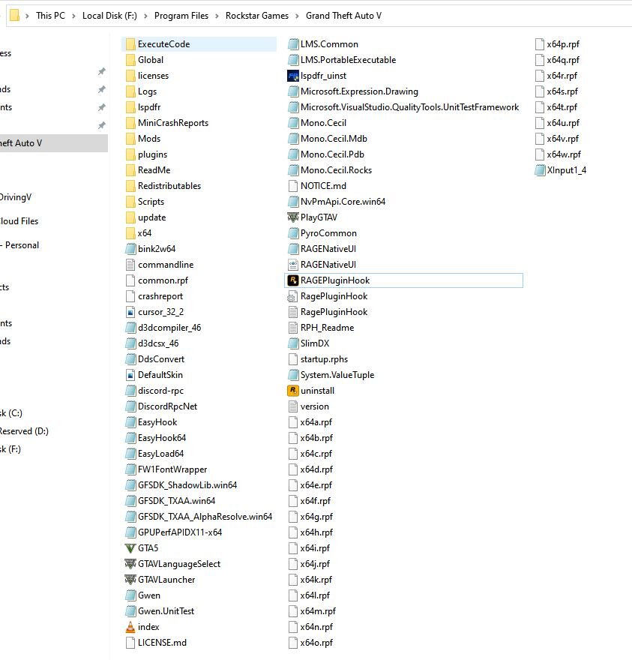
Task: Click the RagePluginHook gear settings file icon
Action: click(x=292, y=296)
